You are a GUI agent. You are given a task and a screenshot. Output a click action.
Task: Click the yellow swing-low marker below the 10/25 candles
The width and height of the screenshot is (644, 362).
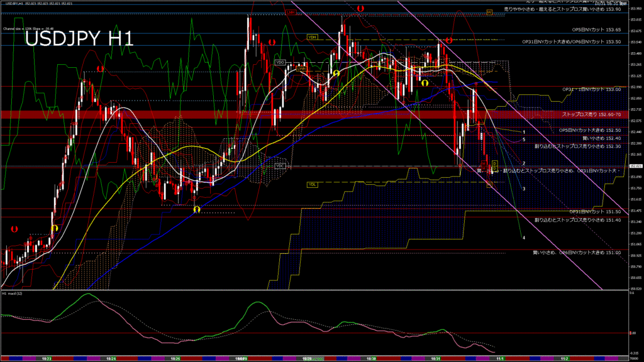click(196, 209)
